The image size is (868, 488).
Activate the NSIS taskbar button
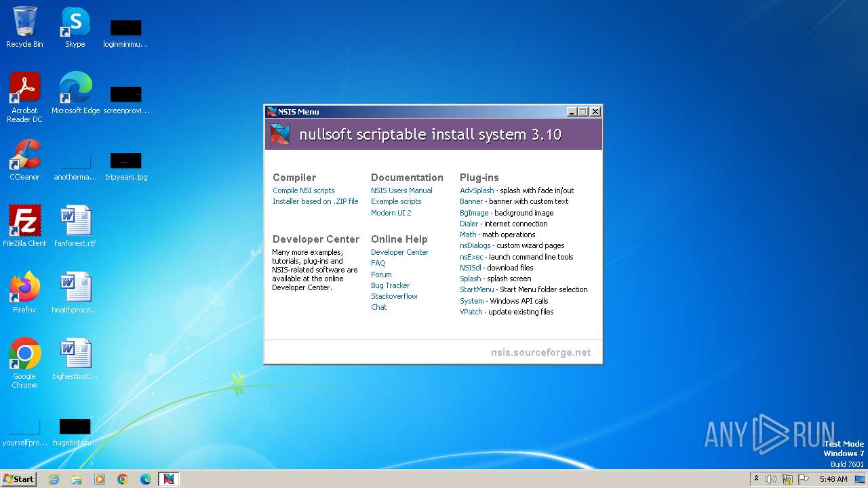pos(169,479)
